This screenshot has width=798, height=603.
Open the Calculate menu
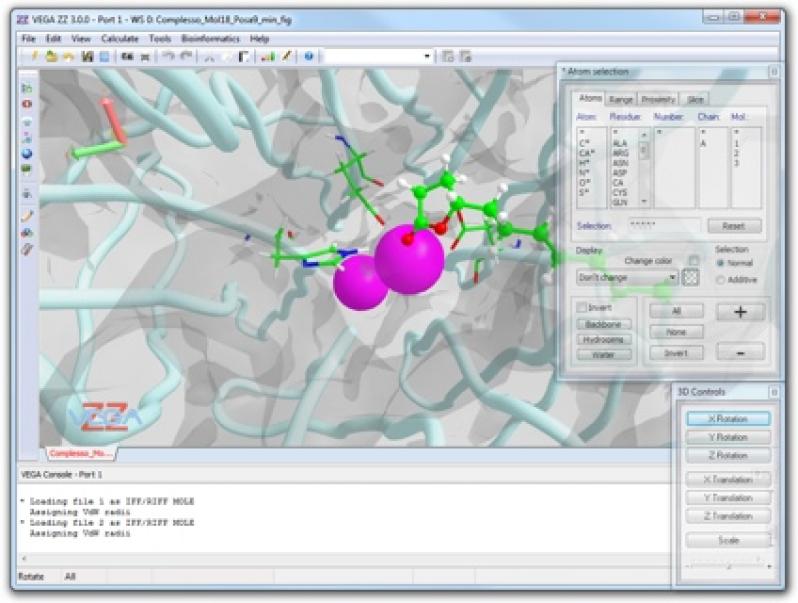coord(120,39)
